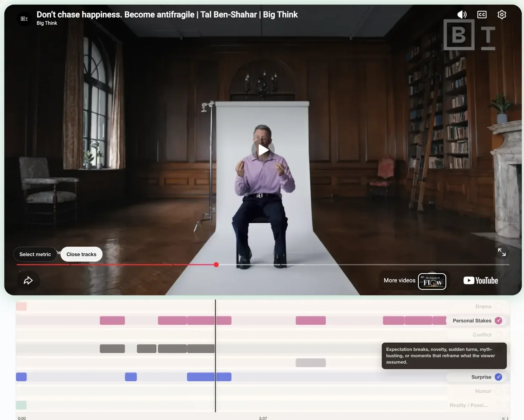Screen dimensions: 524x420
Task: Click the red playhead dot on progress bar
Action: click(x=216, y=265)
